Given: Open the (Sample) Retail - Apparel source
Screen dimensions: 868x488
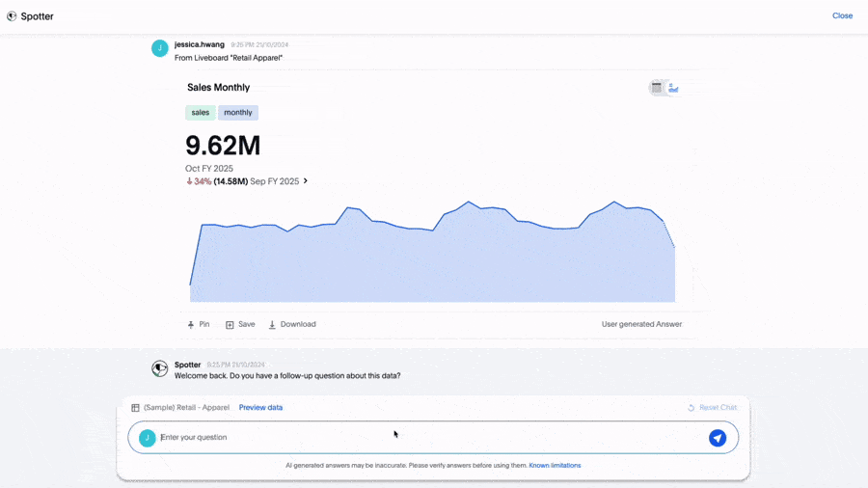Looking at the screenshot, I should (186, 408).
